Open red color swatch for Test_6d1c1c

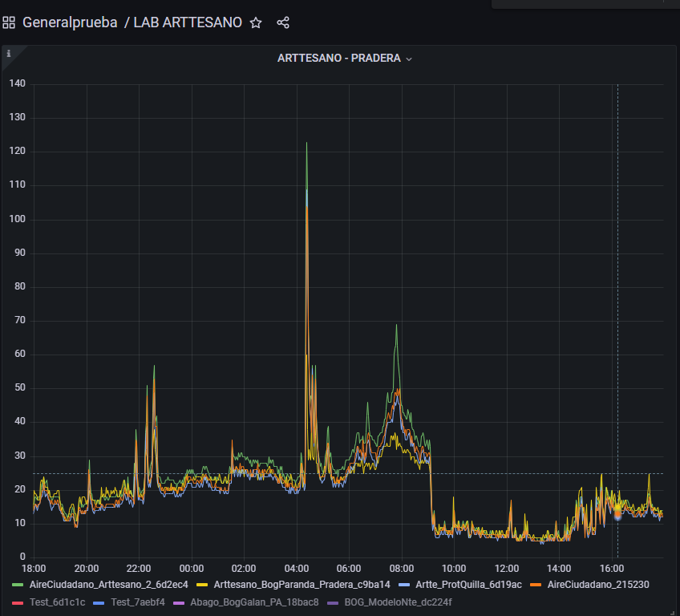(18, 602)
